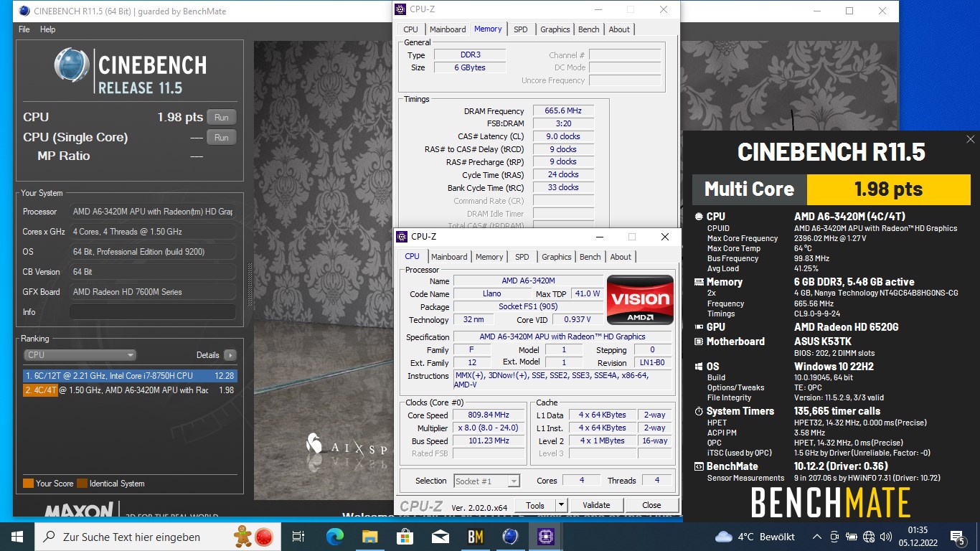Click the GFX Board AMD Radeon HD 7600M field

153,292
